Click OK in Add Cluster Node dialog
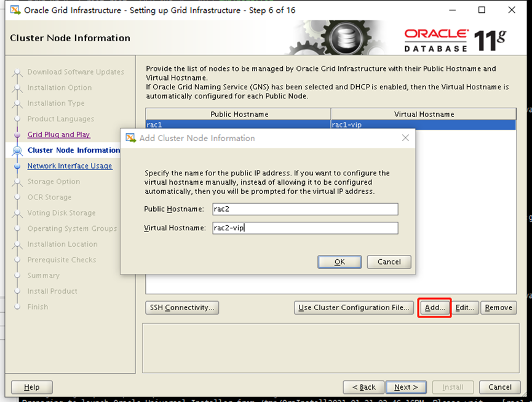 point(339,262)
